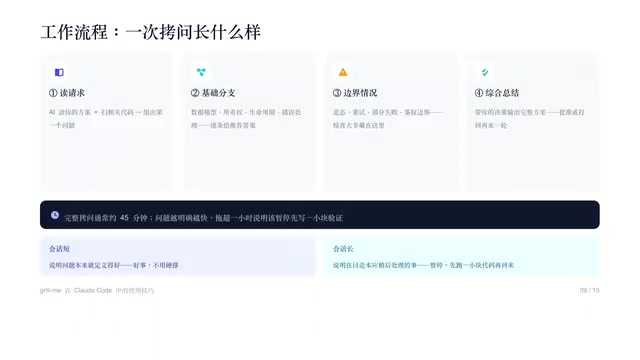Click the sentence under 会话短 ending 不用硬撑
The width and height of the screenshot is (640, 360).
click(113, 265)
